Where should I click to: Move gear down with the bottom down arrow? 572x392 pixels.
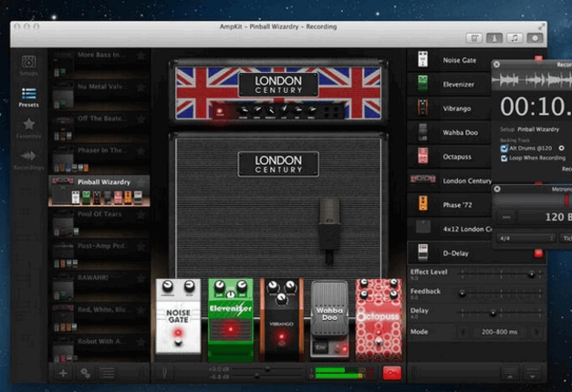coord(532,373)
